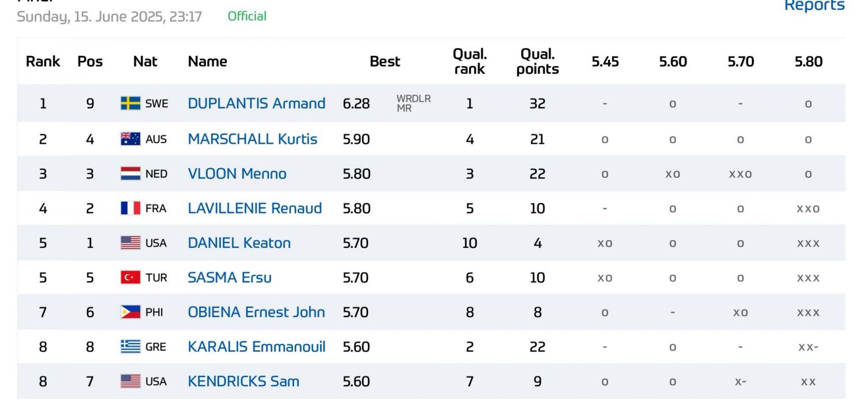The image size is (868, 416).
Task: Click the USA flag beside KENDRICKS Sam
Action: click(130, 381)
